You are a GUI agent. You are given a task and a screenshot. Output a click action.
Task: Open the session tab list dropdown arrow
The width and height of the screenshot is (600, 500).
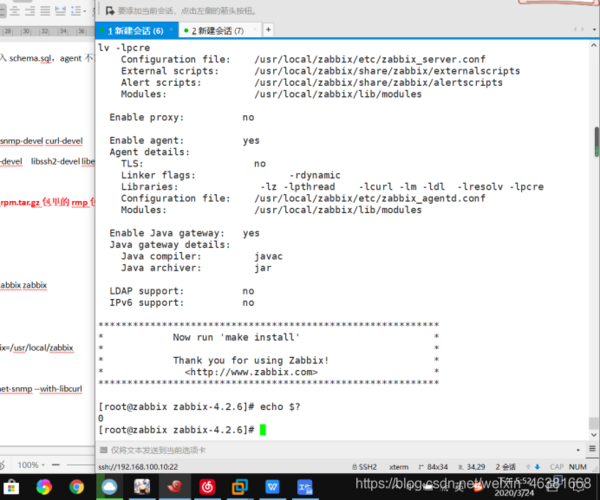click(594, 29)
